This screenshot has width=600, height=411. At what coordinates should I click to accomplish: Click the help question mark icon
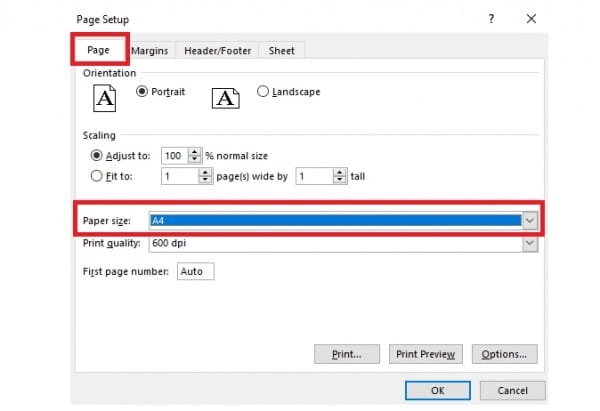[491, 18]
